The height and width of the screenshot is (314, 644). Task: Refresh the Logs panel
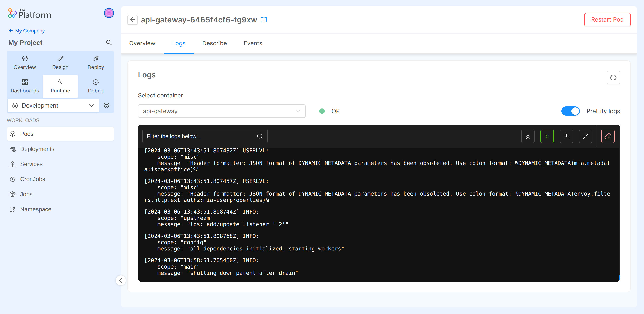tap(613, 78)
